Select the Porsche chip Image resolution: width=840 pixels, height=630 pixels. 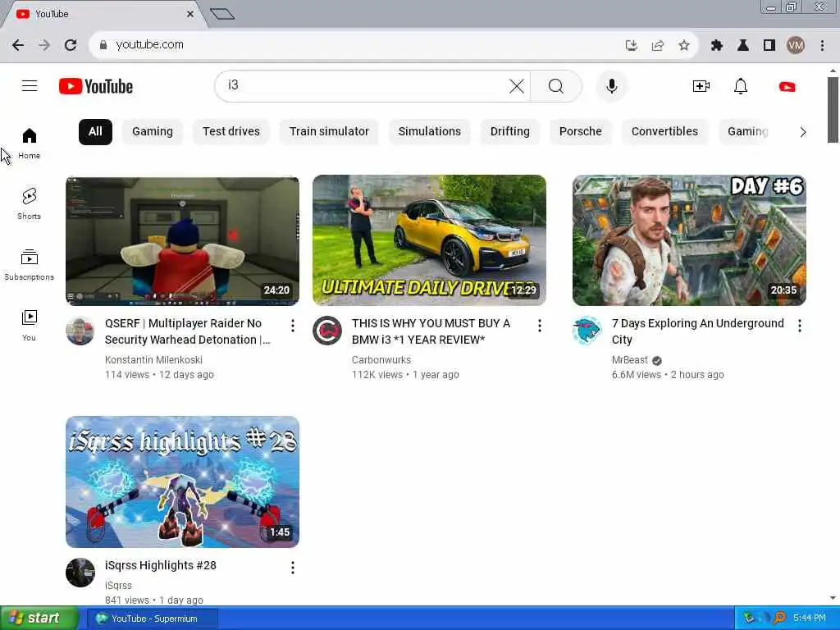[580, 132]
